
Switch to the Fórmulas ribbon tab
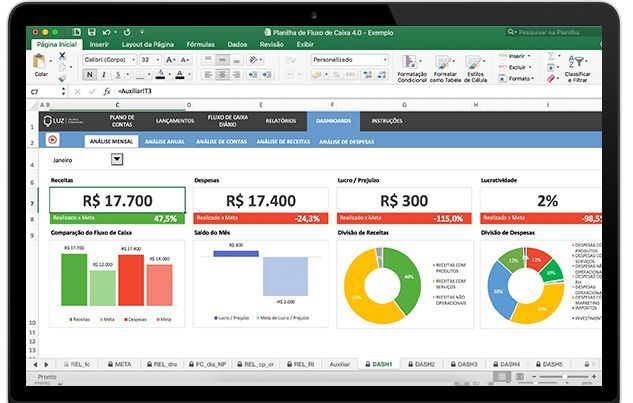pos(201,44)
